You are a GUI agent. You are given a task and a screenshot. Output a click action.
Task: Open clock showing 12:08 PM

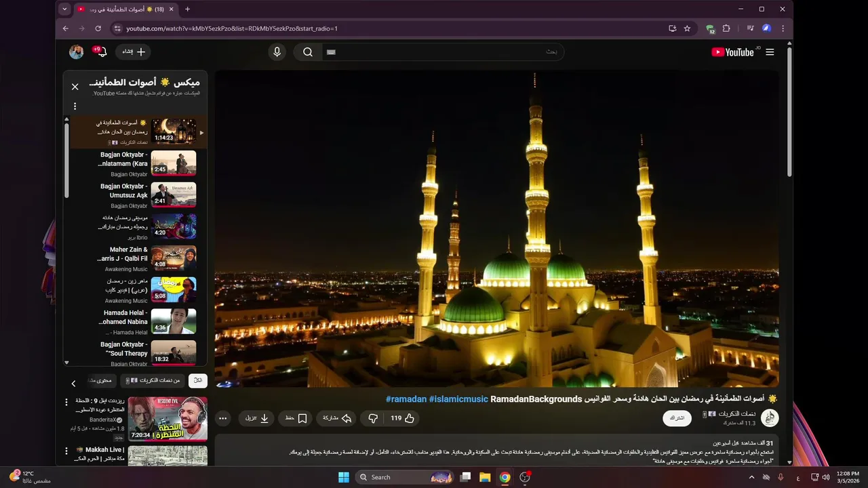pyautogui.click(x=848, y=477)
